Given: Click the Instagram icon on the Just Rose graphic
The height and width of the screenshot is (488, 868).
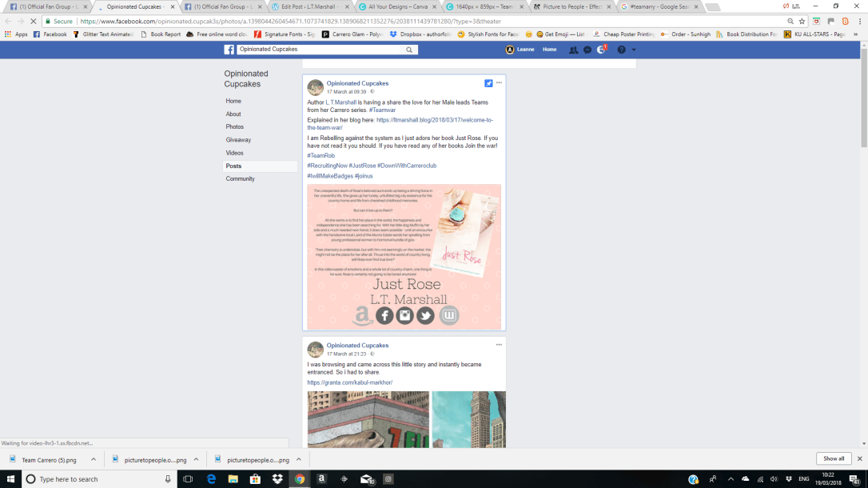Looking at the screenshot, I should tap(405, 315).
